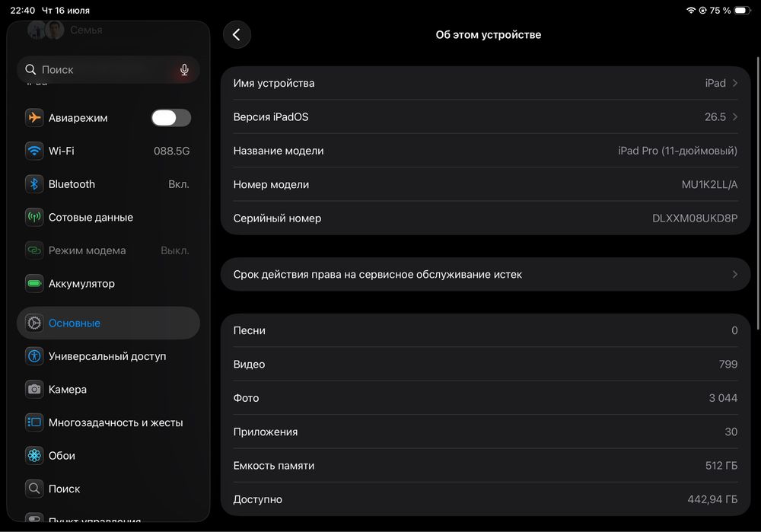This screenshot has height=532, width=761.
Task: Tap the green battery icon
Action: point(34,283)
